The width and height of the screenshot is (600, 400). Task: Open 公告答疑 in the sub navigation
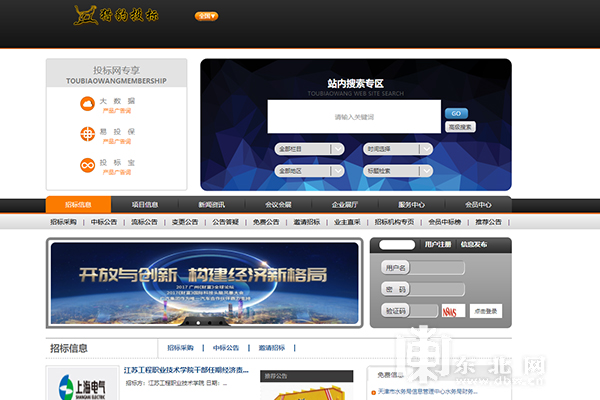[225, 222]
